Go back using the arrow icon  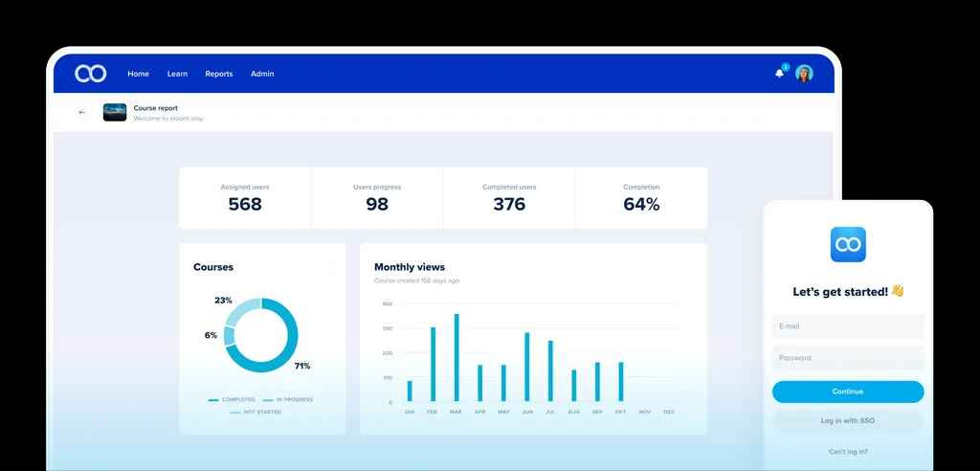coord(82,113)
